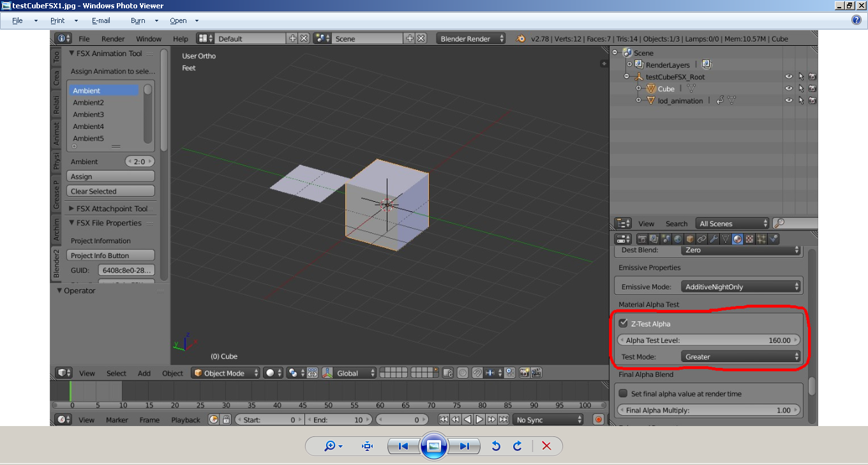This screenshot has height=465, width=868.
Task: Add a new screen layout with plus icon
Action: tap(293, 38)
